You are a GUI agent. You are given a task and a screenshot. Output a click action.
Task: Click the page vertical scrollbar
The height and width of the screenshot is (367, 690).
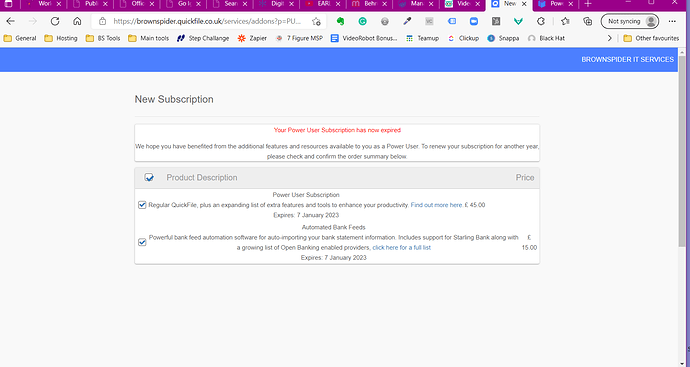tap(682, 207)
